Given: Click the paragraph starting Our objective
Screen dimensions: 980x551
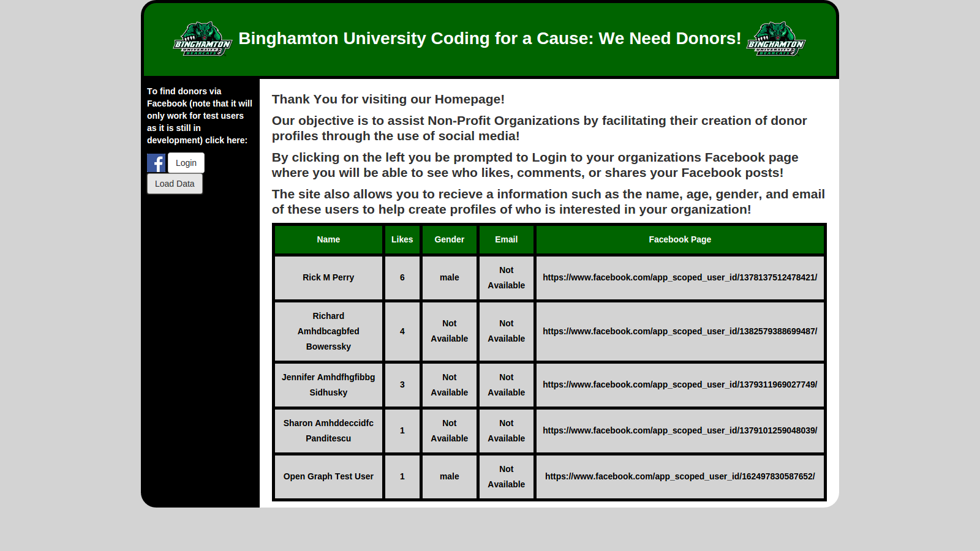Looking at the screenshot, I should pyautogui.click(x=540, y=128).
